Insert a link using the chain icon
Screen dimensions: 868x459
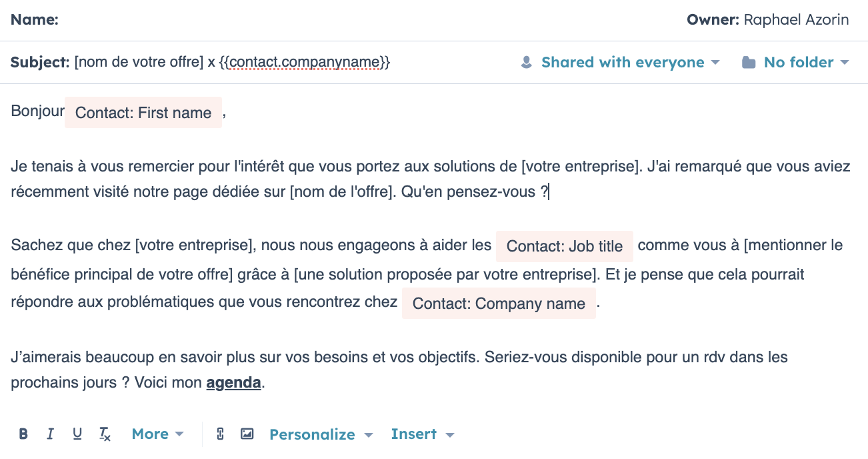click(221, 434)
